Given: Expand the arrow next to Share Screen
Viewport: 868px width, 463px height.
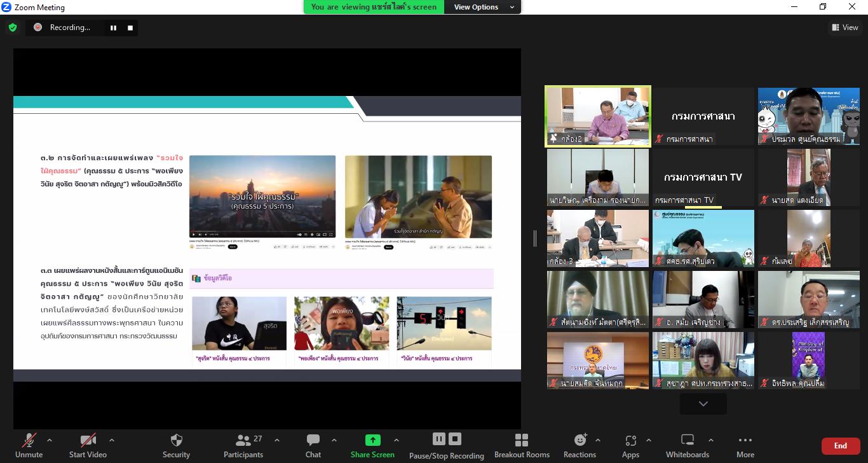Looking at the screenshot, I should coord(397,439).
